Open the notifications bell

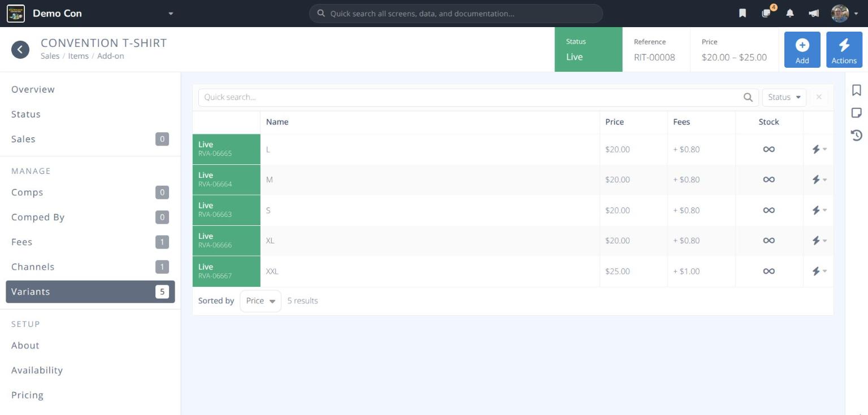(790, 14)
